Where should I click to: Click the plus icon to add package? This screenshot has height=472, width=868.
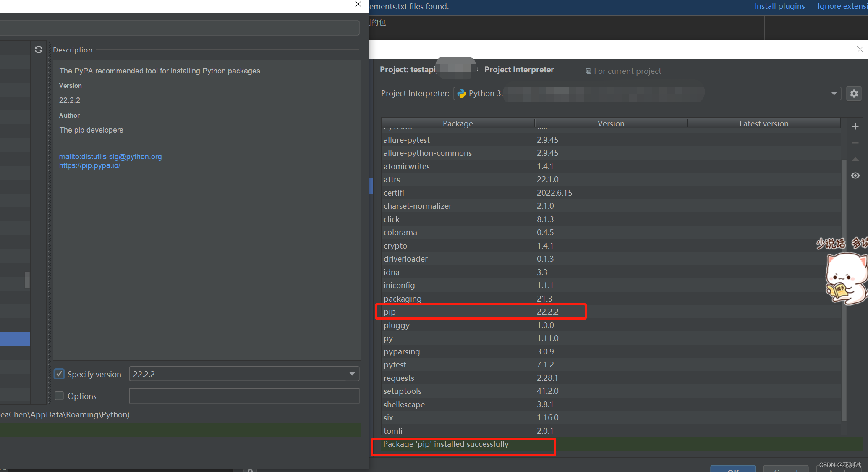(855, 126)
